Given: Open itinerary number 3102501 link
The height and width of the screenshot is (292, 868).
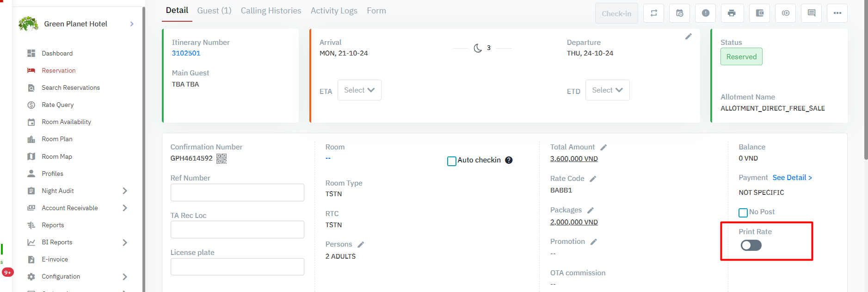Looking at the screenshot, I should point(186,53).
